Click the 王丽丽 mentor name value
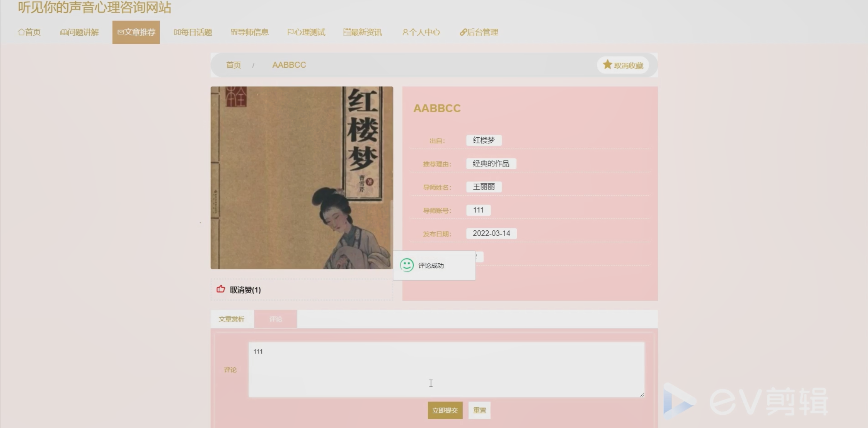The height and width of the screenshot is (428, 868). click(x=484, y=187)
